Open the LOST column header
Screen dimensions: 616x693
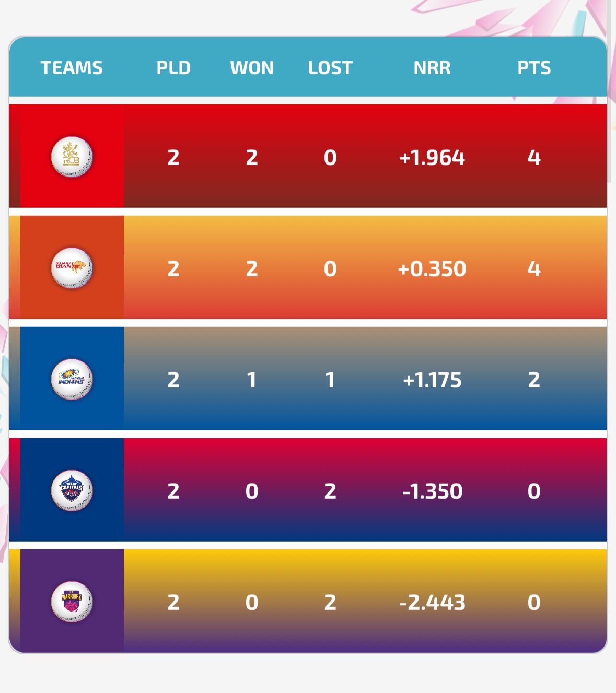click(331, 67)
